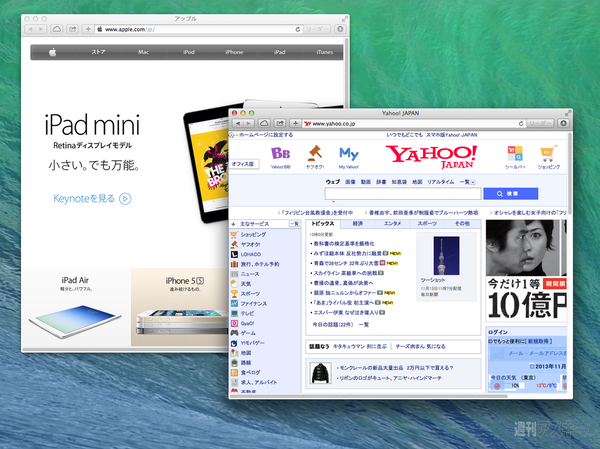Click back arrow in Yahoo Safari window
The width and height of the screenshot is (600, 449).
(x=238, y=123)
